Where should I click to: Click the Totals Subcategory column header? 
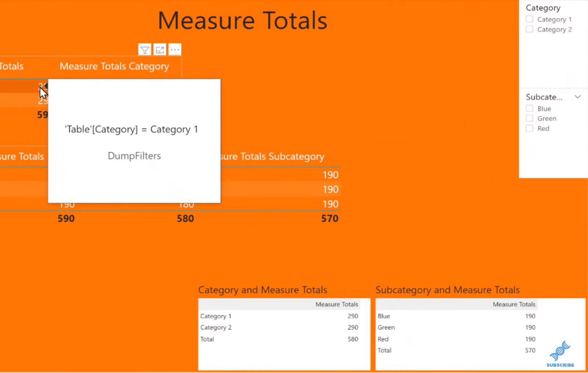pos(272,157)
